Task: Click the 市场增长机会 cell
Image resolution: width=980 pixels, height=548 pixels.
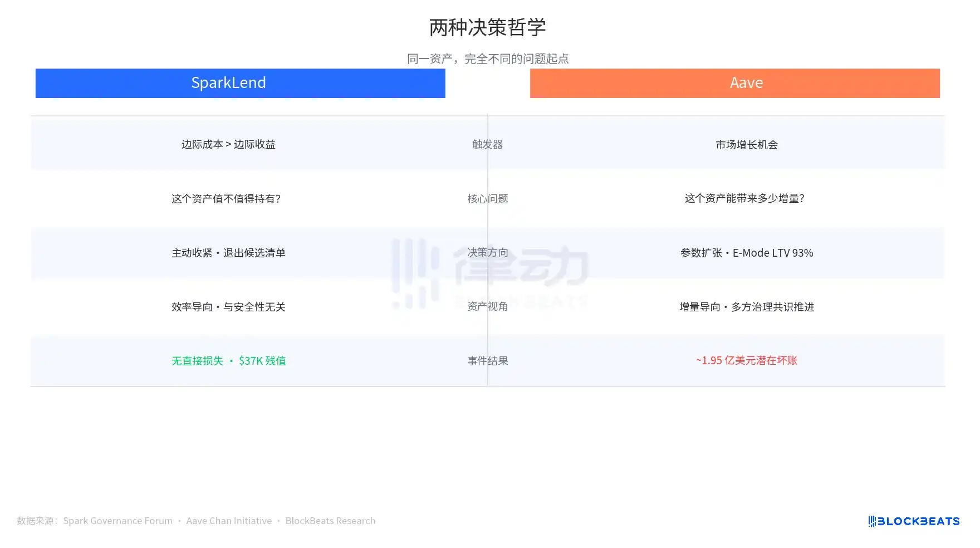Action: coord(746,145)
